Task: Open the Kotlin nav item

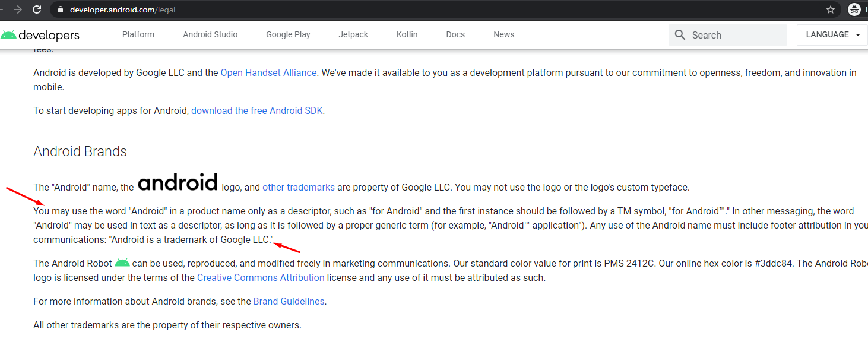Action: point(407,34)
